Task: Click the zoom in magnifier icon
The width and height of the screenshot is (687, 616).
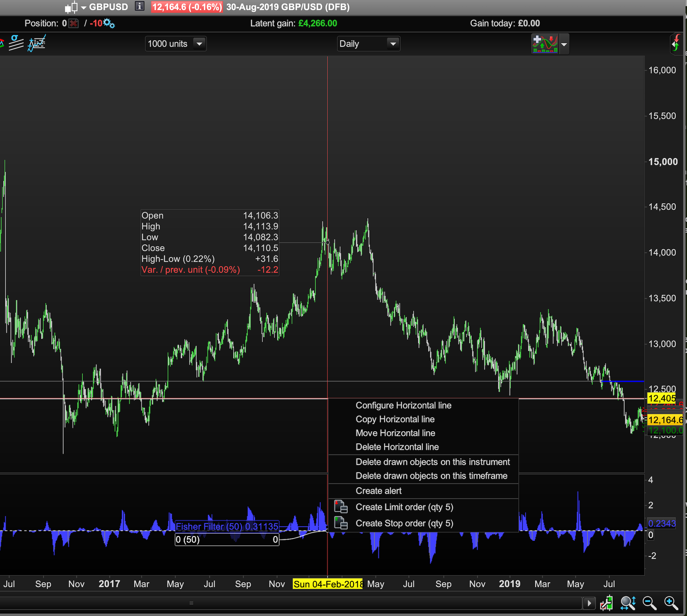Action: click(x=671, y=603)
